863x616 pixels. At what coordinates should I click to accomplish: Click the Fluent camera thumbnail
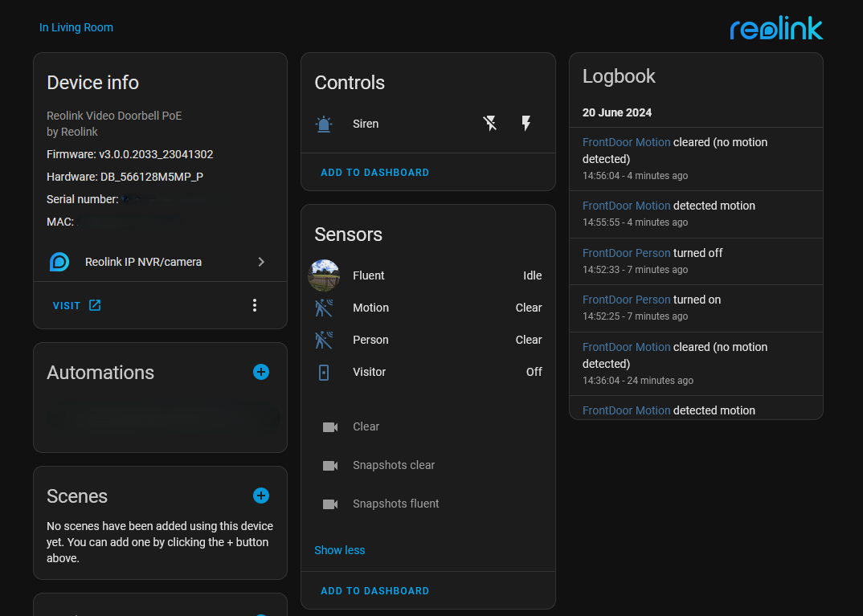coord(324,275)
